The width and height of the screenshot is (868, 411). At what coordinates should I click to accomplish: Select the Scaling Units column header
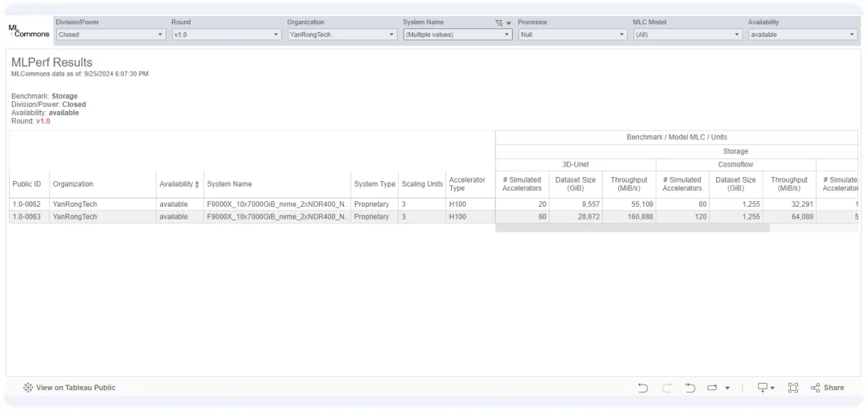[423, 184]
